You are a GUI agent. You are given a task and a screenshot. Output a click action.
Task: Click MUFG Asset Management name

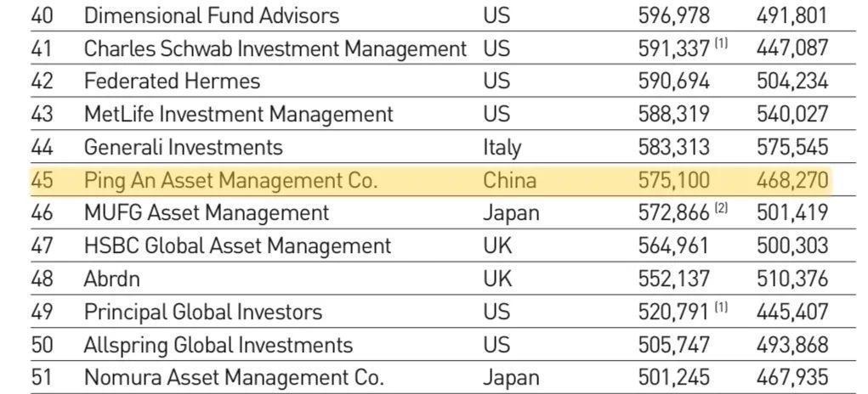pos(206,212)
